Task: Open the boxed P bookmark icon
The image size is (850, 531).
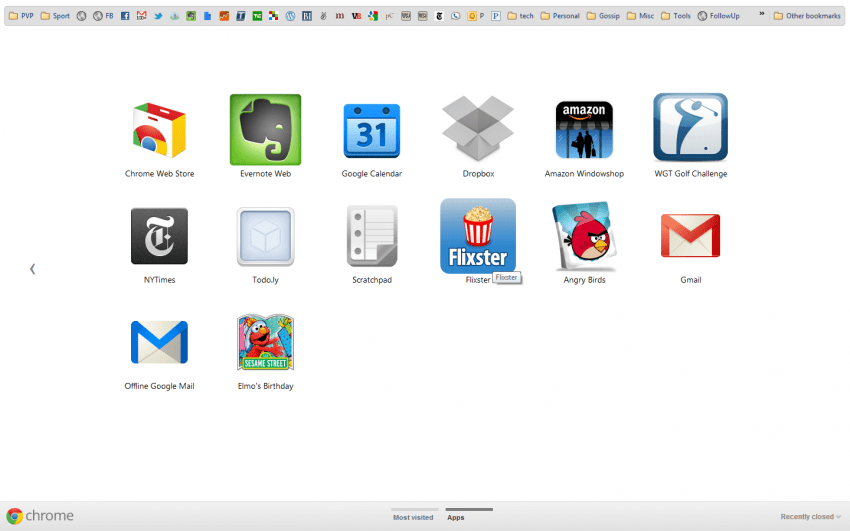Action: click(495, 16)
